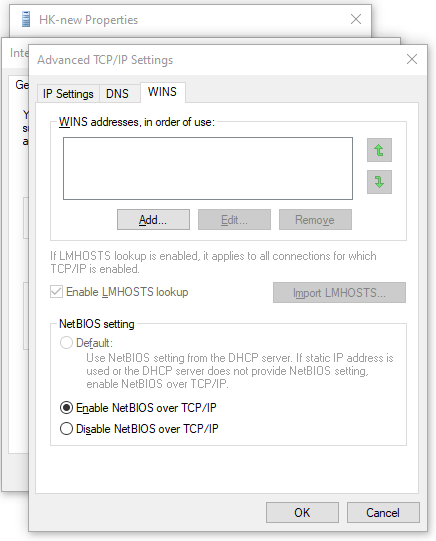Click the Advanced TCP/IP Settings title text

105,60
